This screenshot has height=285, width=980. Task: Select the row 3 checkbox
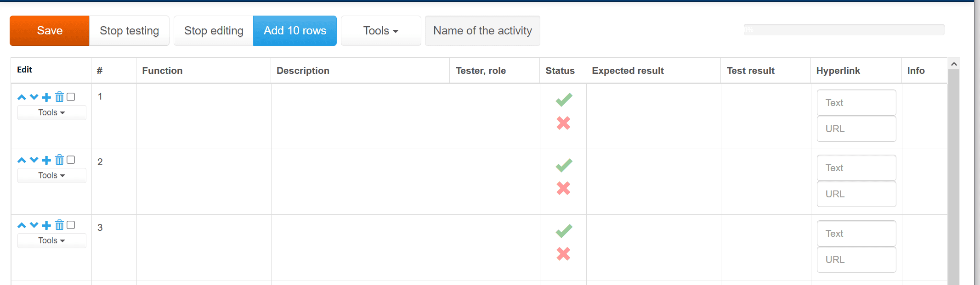point(71,225)
